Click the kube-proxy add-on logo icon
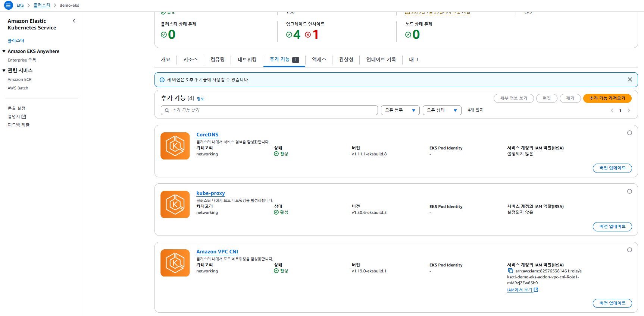This screenshot has width=644, height=316. click(175, 204)
